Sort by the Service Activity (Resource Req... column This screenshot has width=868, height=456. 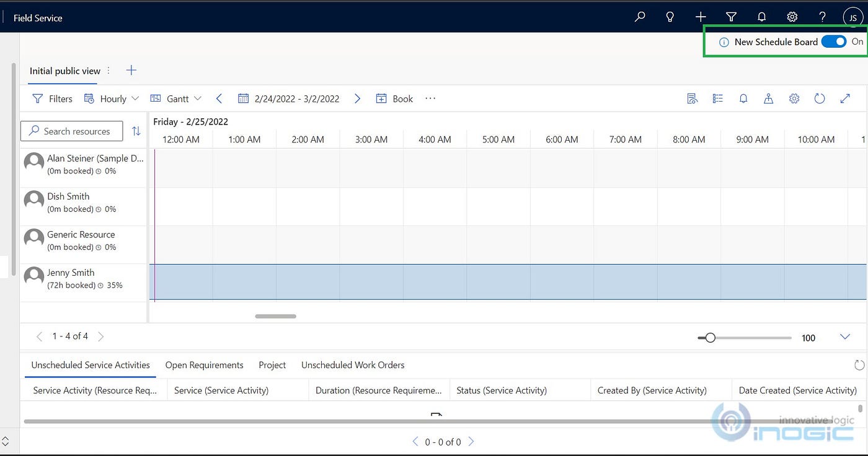94,390
